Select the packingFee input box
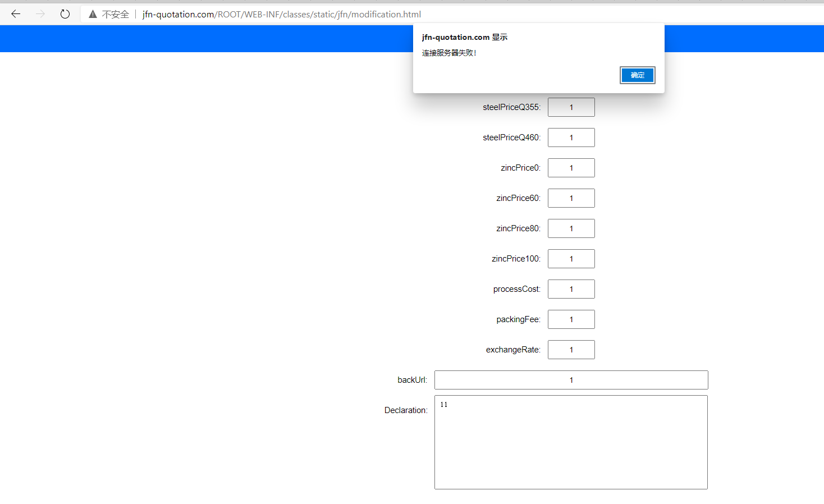The image size is (824, 504). pos(571,319)
